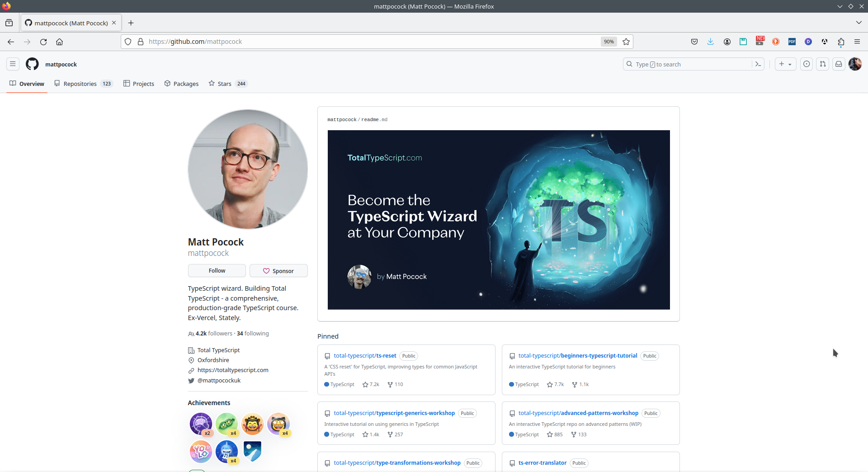Viewport: 868px width, 472px height.
Task: Open the GitHub notifications inbox
Action: pos(839,64)
